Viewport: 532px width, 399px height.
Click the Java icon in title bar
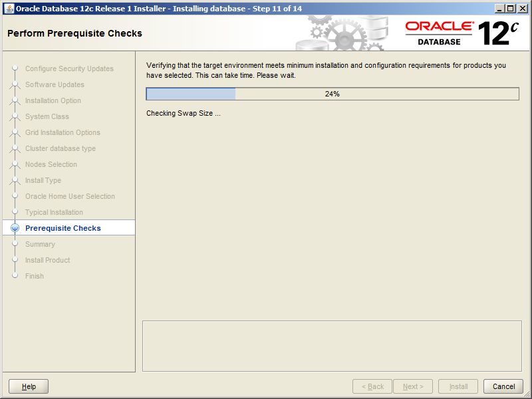(x=10, y=9)
